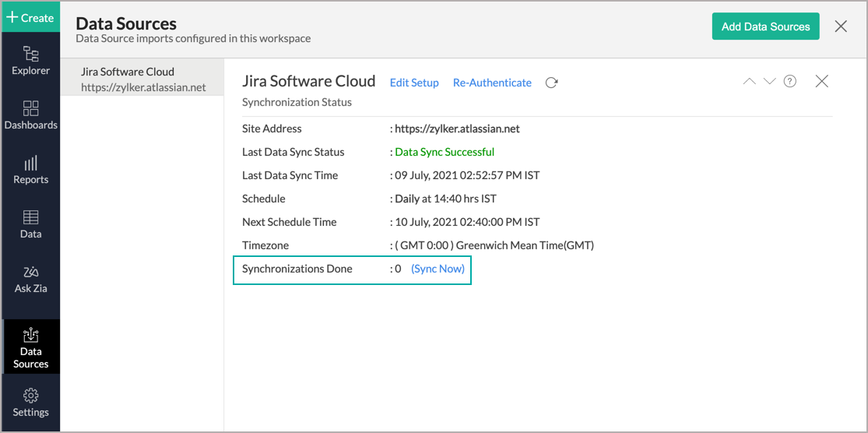The width and height of the screenshot is (868, 433).
Task: Click the Add Data Sources button
Action: (765, 26)
